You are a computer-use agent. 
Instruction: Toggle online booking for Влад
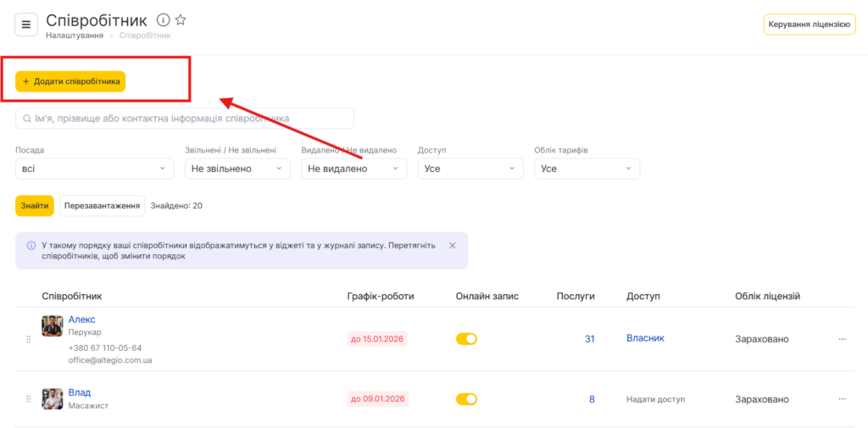point(466,399)
